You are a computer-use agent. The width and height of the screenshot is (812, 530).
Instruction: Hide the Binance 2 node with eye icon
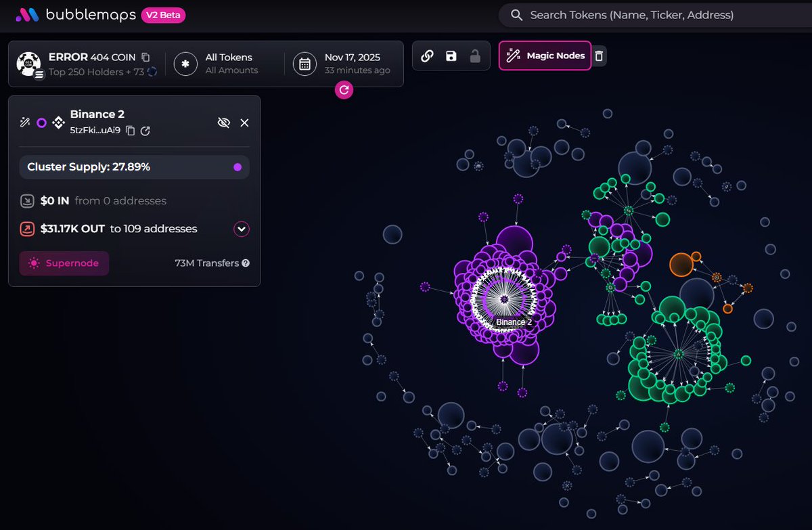coord(224,123)
